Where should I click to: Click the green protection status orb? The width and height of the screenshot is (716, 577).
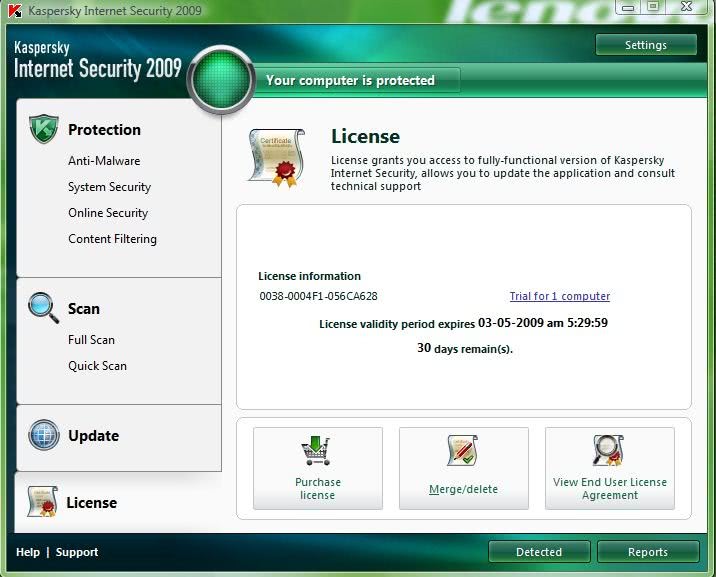coord(219,79)
